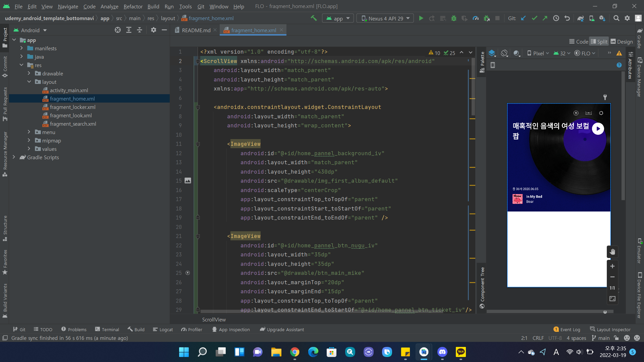Click the Debug app bug icon
This screenshot has height=362, width=644.
(453, 18)
